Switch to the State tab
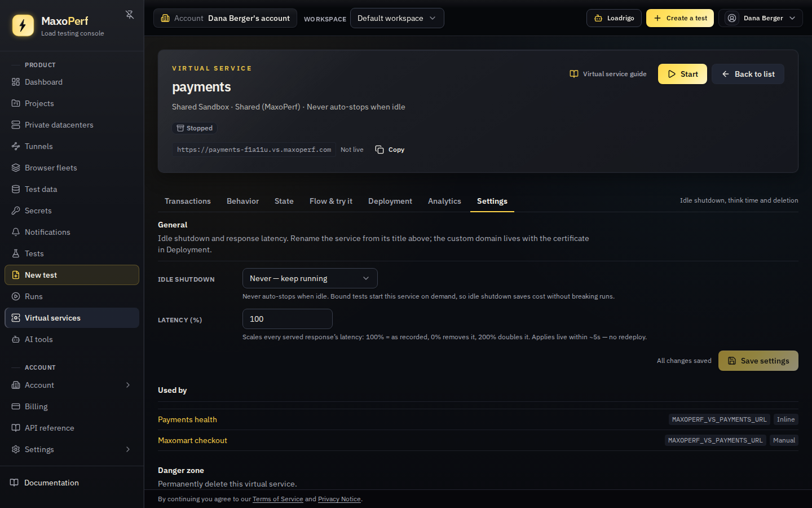 [284, 201]
